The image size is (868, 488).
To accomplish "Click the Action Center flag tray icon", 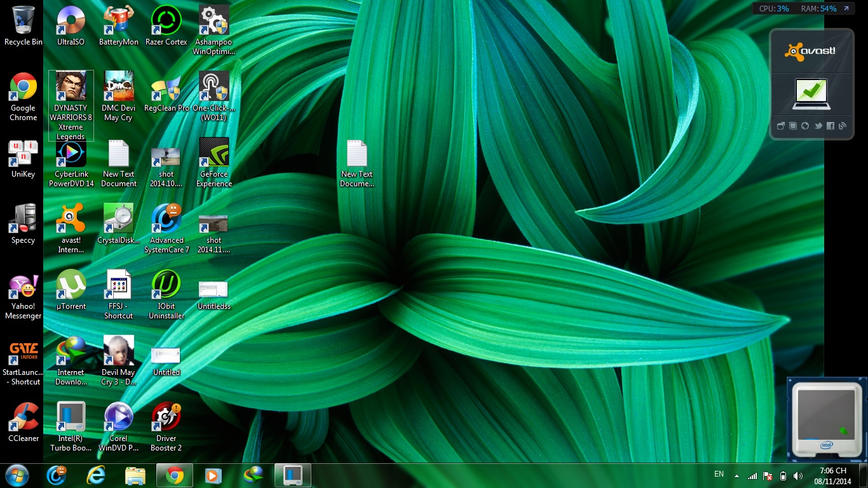I will (768, 476).
